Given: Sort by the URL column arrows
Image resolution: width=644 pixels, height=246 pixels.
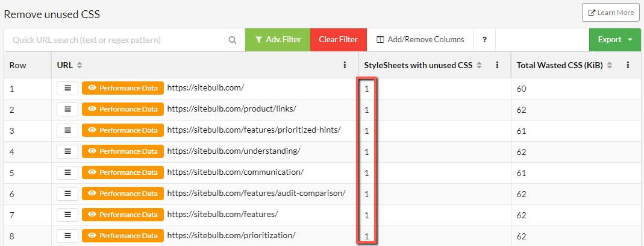Looking at the screenshot, I should coord(80,65).
